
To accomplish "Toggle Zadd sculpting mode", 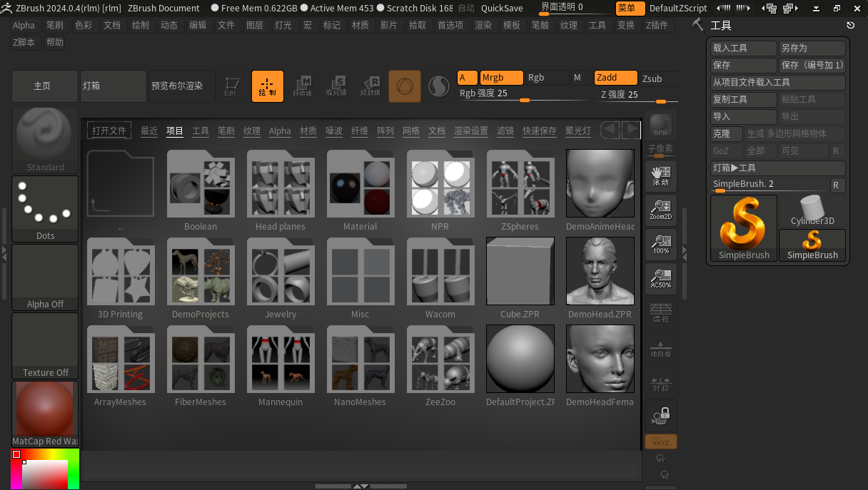I will point(615,77).
